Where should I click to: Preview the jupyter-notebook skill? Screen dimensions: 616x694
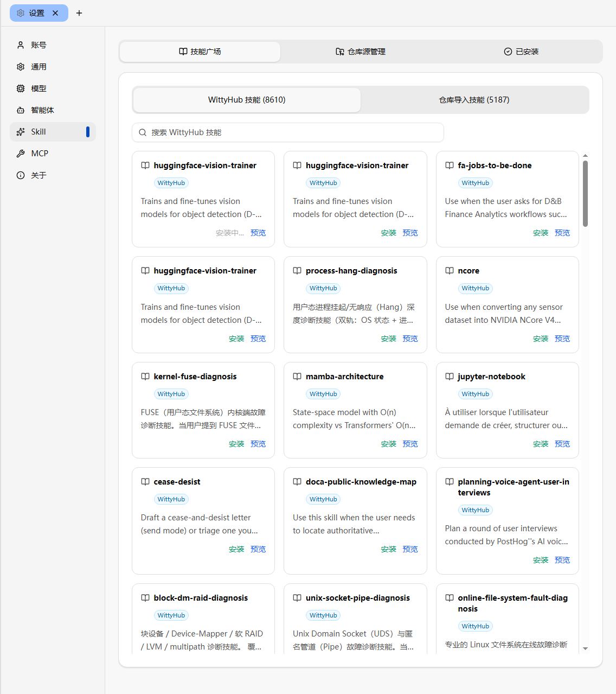pyautogui.click(x=562, y=444)
